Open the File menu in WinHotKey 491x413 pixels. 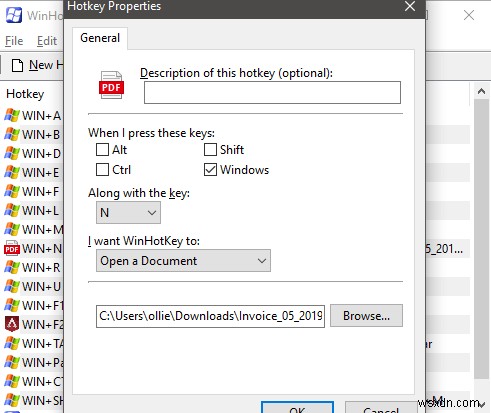tap(14, 41)
